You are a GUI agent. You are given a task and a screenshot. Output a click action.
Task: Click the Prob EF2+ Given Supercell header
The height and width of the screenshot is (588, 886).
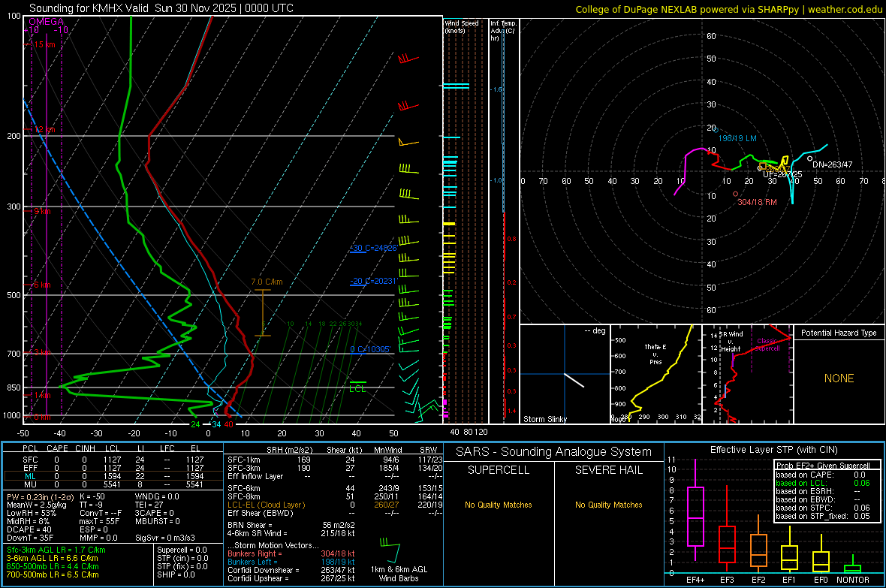click(x=823, y=466)
